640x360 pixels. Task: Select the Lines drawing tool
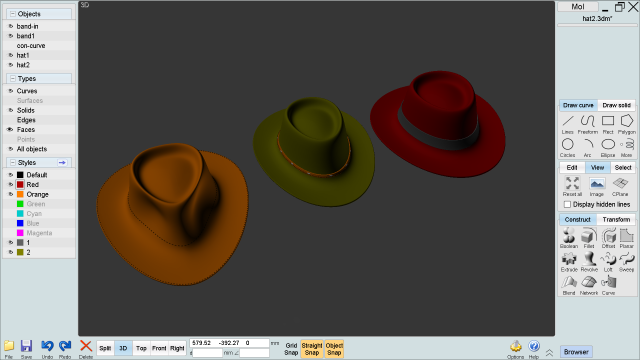pos(568,124)
